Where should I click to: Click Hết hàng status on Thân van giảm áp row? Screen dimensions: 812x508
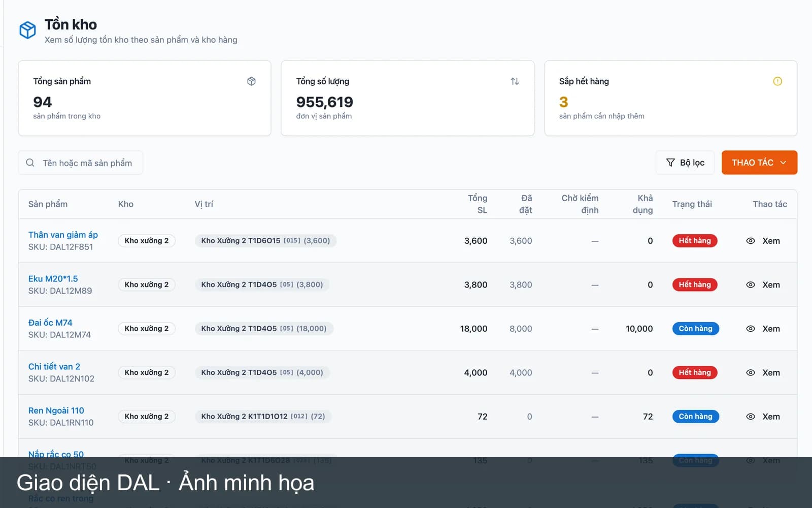695,241
